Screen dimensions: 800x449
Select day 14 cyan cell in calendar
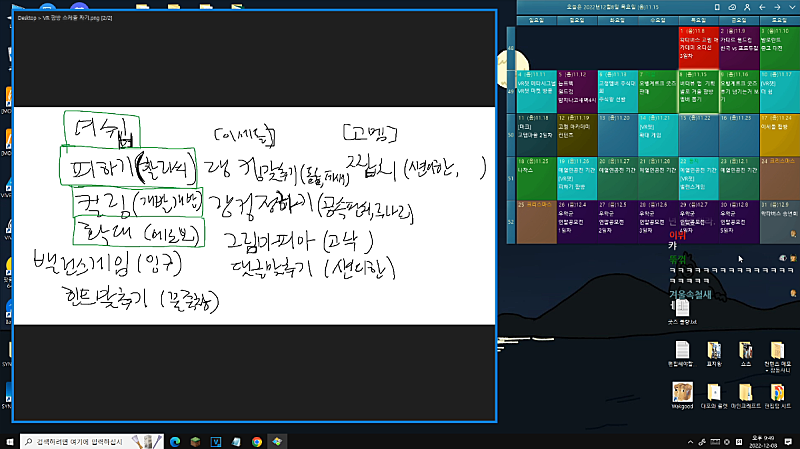click(658, 135)
